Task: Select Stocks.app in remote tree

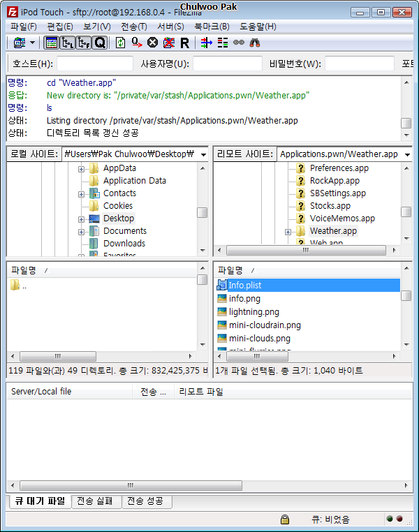Action: 330,205
